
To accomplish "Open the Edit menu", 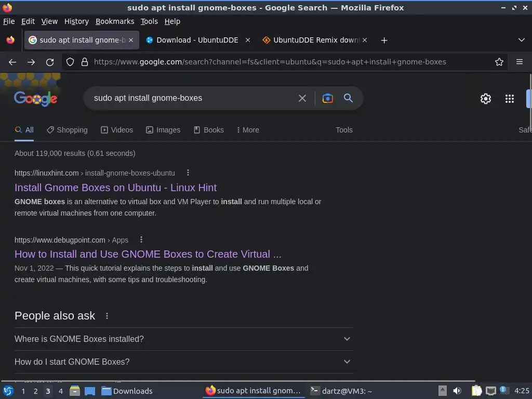I will 28,21.
